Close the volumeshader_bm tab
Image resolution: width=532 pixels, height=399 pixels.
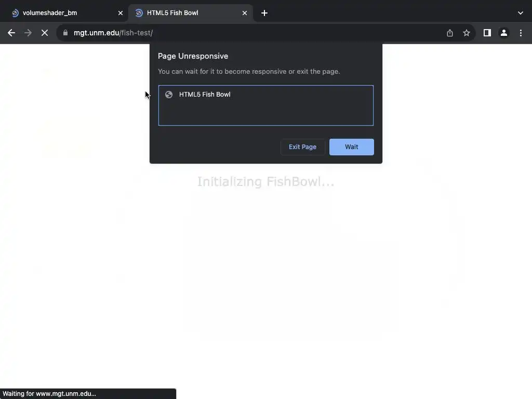pyautogui.click(x=121, y=13)
